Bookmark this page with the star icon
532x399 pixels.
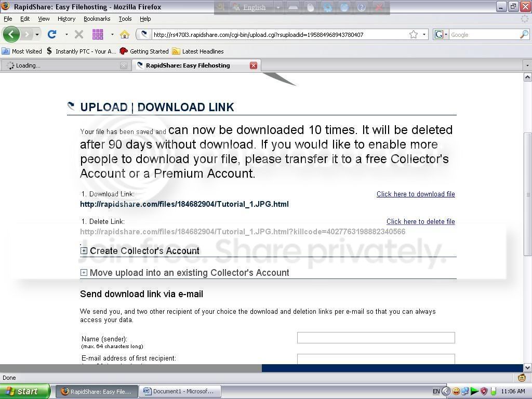[x=413, y=34]
